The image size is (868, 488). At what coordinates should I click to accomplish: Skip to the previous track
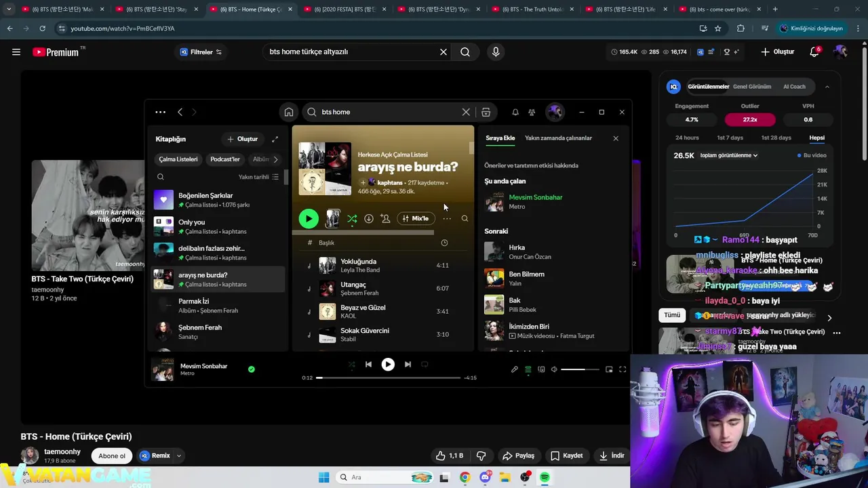tap(368, 364)
